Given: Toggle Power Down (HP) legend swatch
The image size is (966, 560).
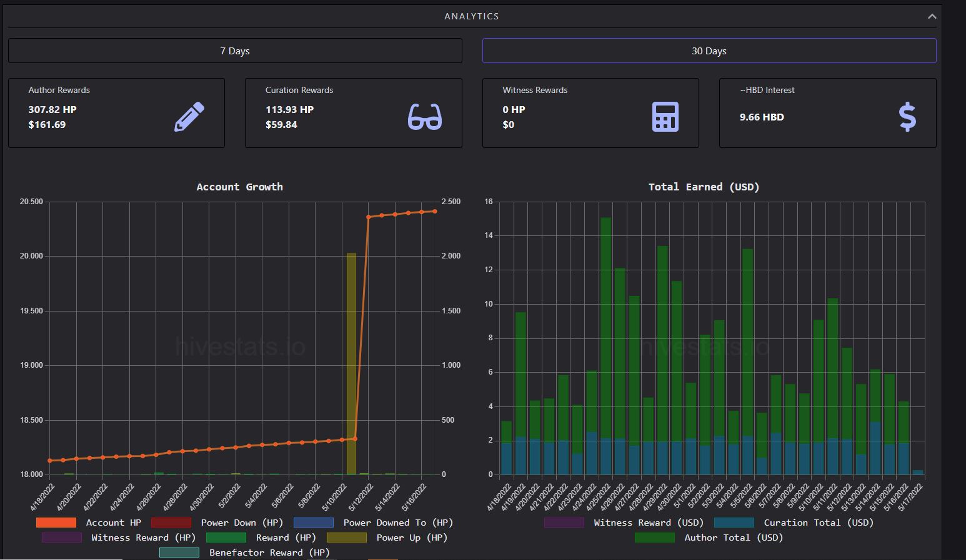Looking at the screenshot, I should [171, 523].
